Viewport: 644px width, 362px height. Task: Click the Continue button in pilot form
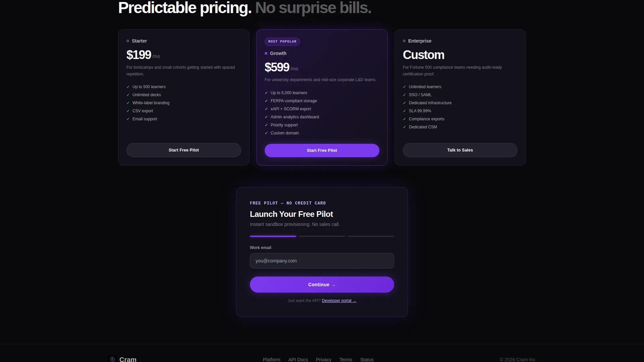322,285
